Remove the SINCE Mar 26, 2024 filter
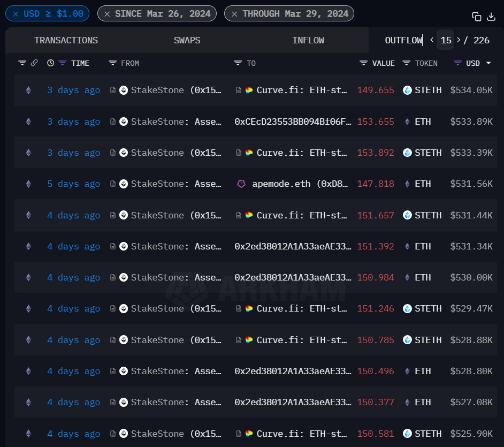504x447 pixels. tap(107, 14)
